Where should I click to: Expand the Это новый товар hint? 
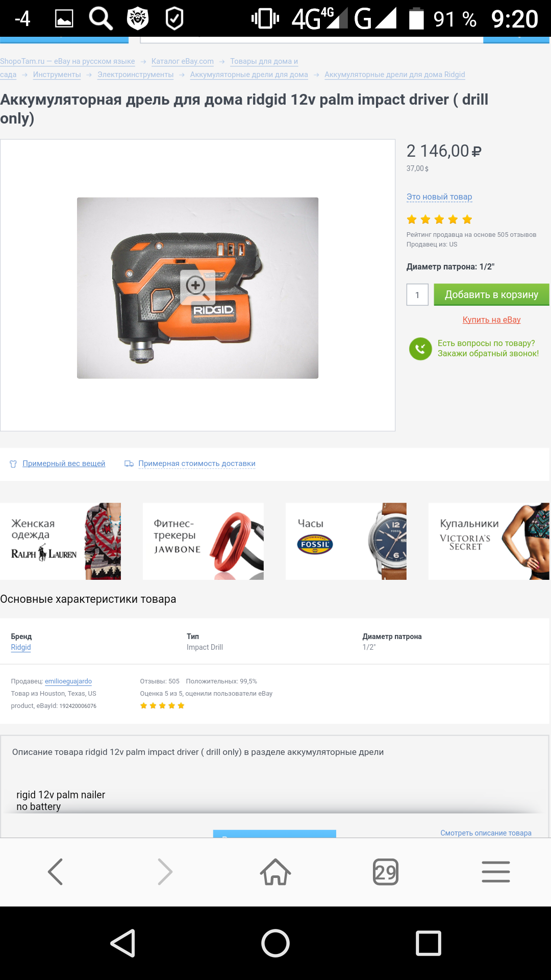click(x=439, y=197)
